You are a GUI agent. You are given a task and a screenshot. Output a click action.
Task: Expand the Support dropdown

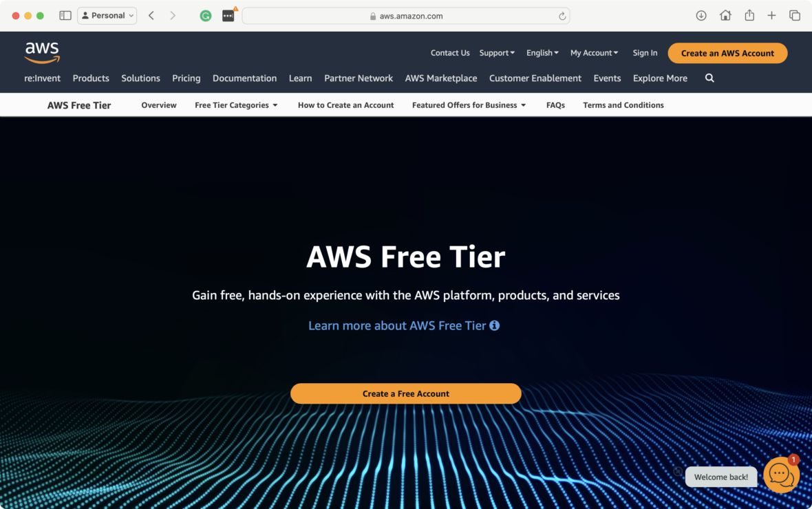[497, 53]
